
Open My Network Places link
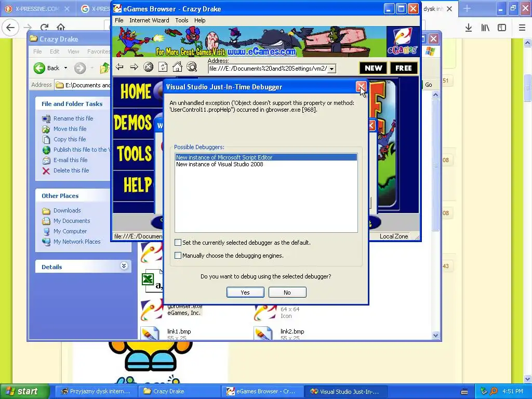point(77,242)
